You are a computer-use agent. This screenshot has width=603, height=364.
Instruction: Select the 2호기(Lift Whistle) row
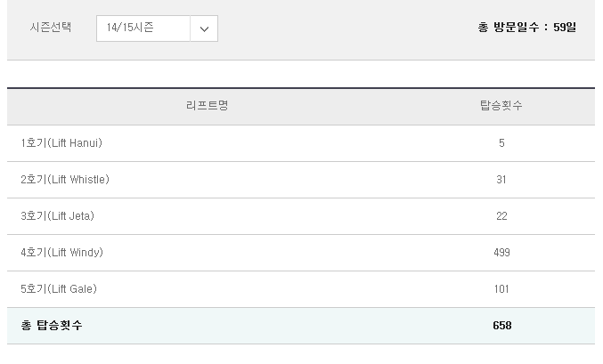(301, 180)
